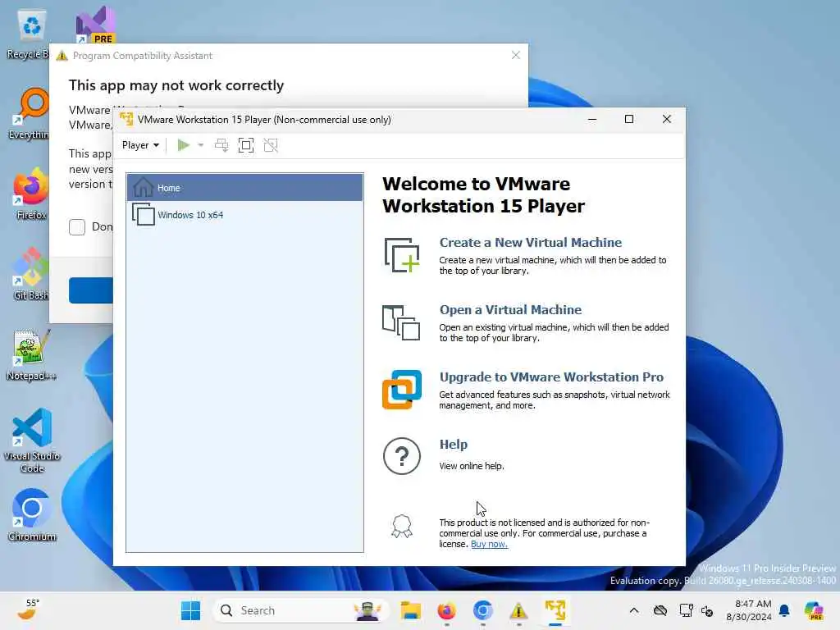Close the Program Compatibility Assistant dialog
The width and height of the screenshot is (840, 630).
click(x=515, y=55)
